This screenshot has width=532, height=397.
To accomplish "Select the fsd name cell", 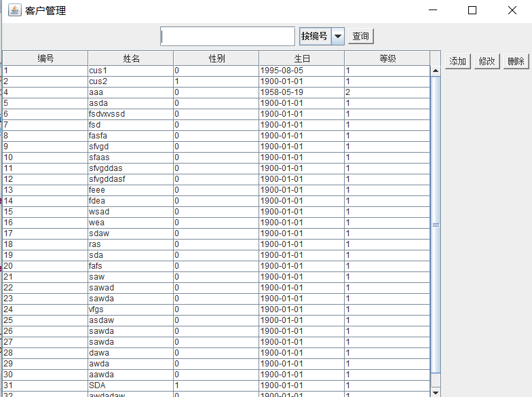I will click(x=130, y=125).
